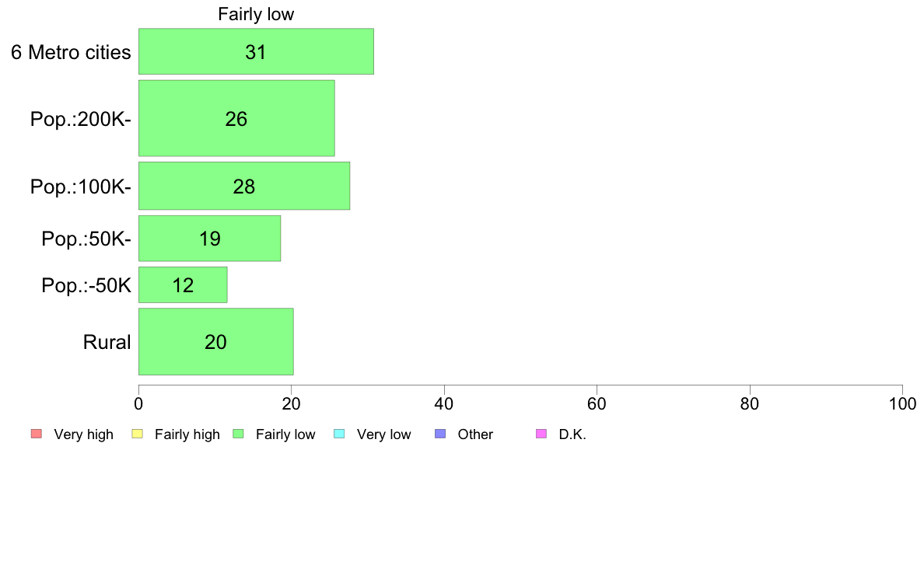This screenshot has height=572, width=924.
Task: Click the Very high legend text
Action: [x=84, y=434]
